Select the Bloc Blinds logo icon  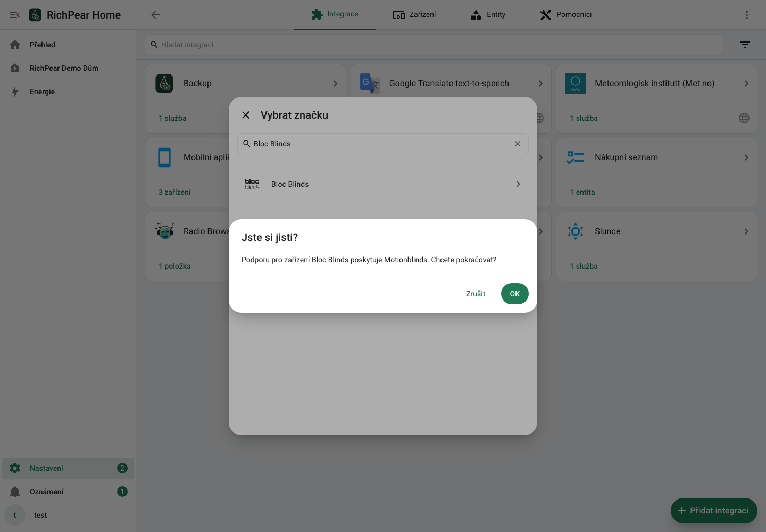tap(252, 184)
